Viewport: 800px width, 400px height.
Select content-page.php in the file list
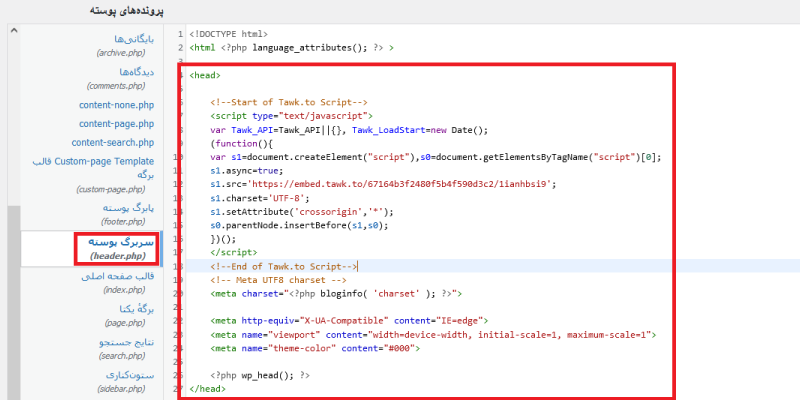point(116,124)
